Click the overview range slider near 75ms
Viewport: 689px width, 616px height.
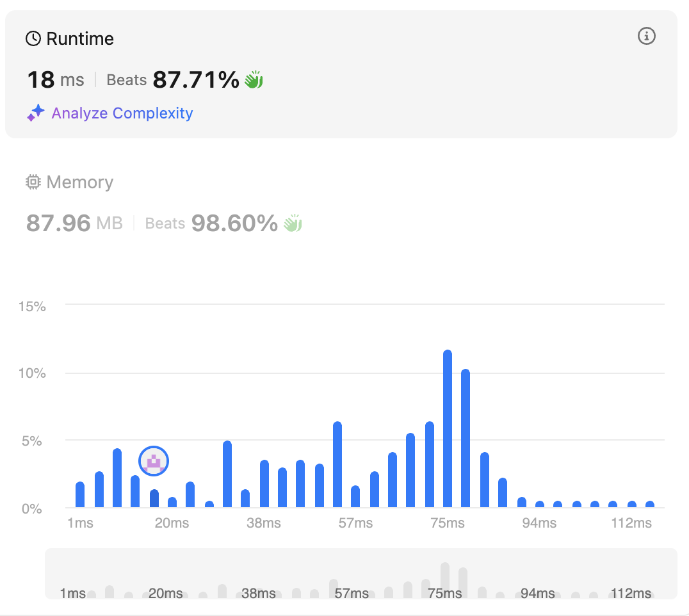pos(445,580)
